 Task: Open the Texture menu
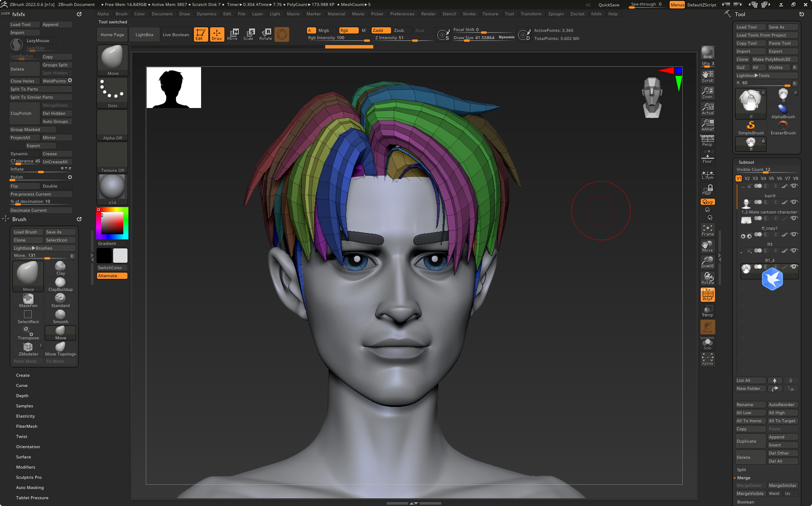click(x=490, y=14)
